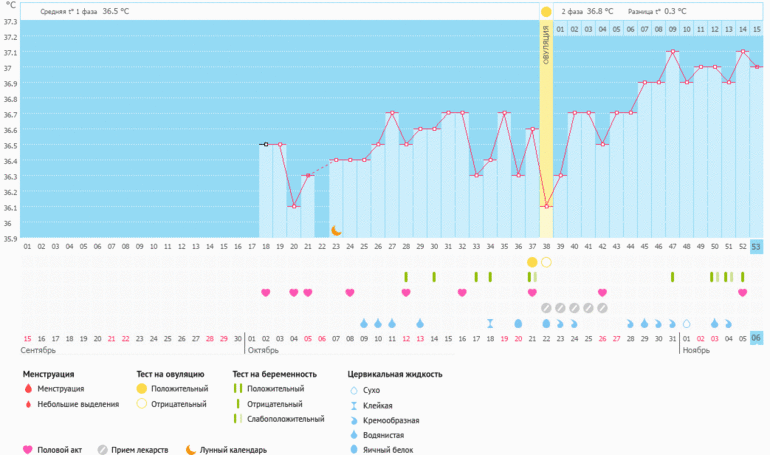Select the negative ovulation test circle on day 38
This screenshot has height=455, width=770.
click(546, 262)
